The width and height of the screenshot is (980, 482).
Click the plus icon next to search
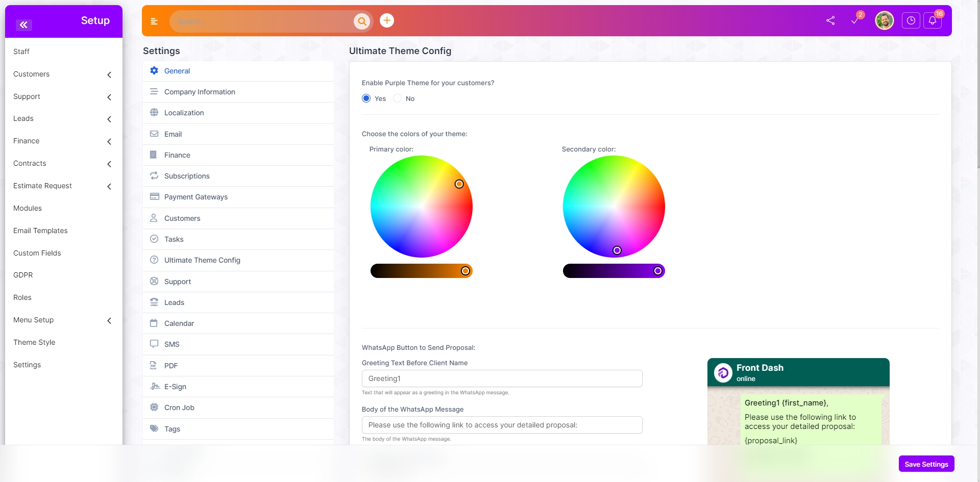click(x=387, y=20)
